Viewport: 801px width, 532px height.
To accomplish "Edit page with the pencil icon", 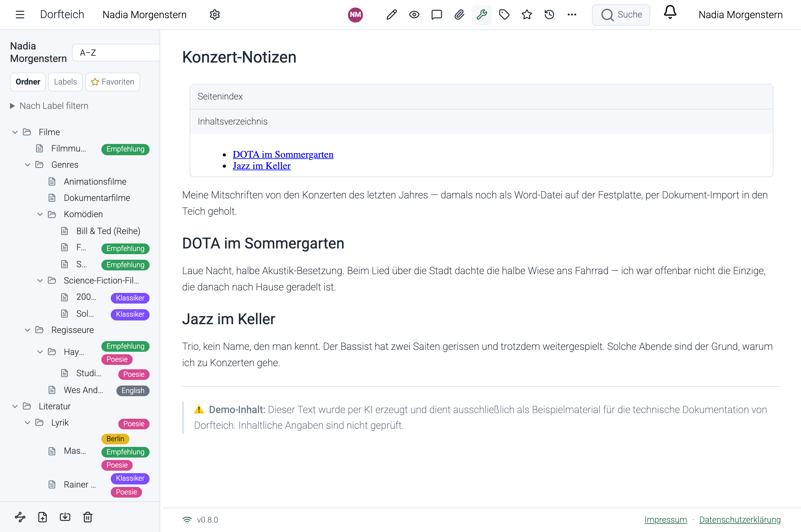I will click(x=391, y=15).
